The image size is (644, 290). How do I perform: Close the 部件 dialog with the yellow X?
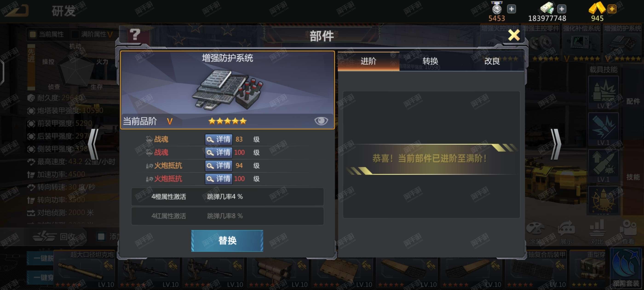(x=514, y=35)
